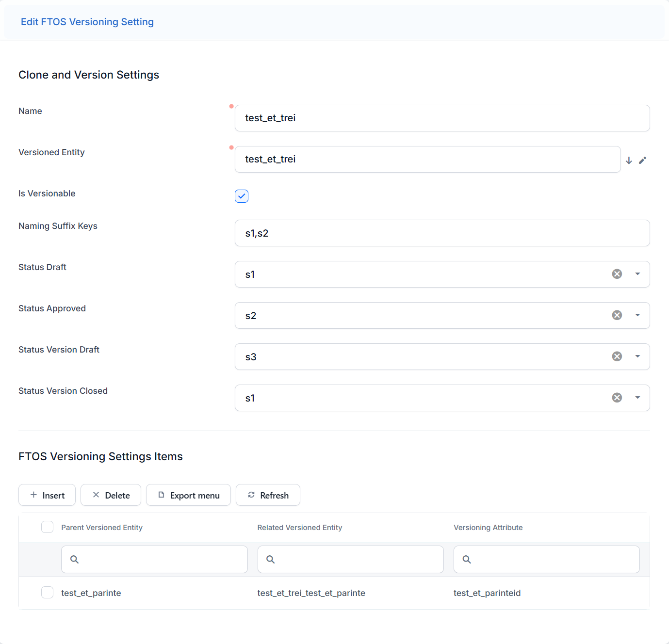Select the test_et_parinte row checkbox
This screenshot has width=669, height=644.
pos(47,592)
